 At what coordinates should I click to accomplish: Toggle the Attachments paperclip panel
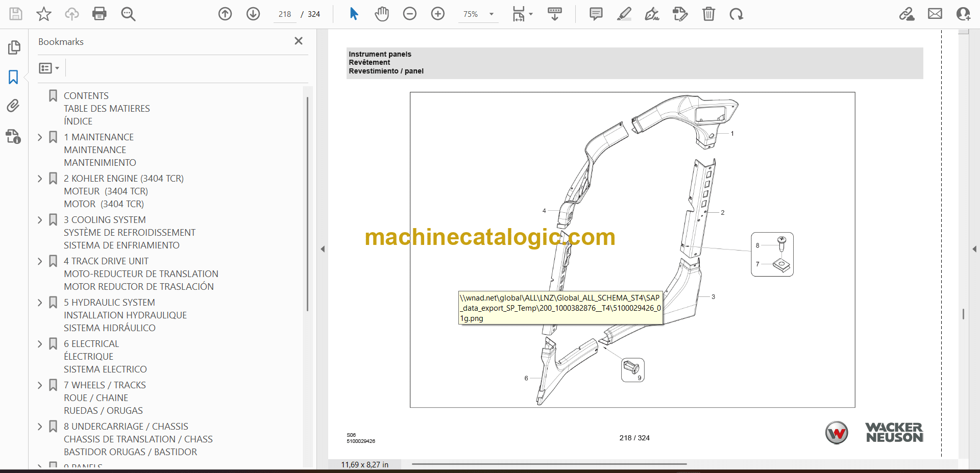point(13,106)
